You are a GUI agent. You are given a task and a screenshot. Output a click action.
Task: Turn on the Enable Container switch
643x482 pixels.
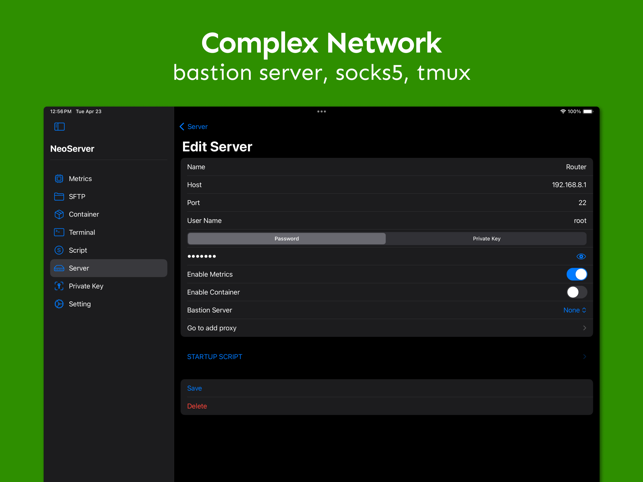tap(577, 292)
